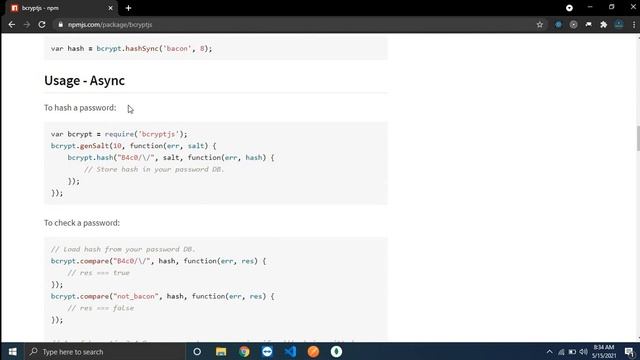The height and width of the screenshot is (360, 640).
Task: Click the Usage - Async heading
Action: 84,80
